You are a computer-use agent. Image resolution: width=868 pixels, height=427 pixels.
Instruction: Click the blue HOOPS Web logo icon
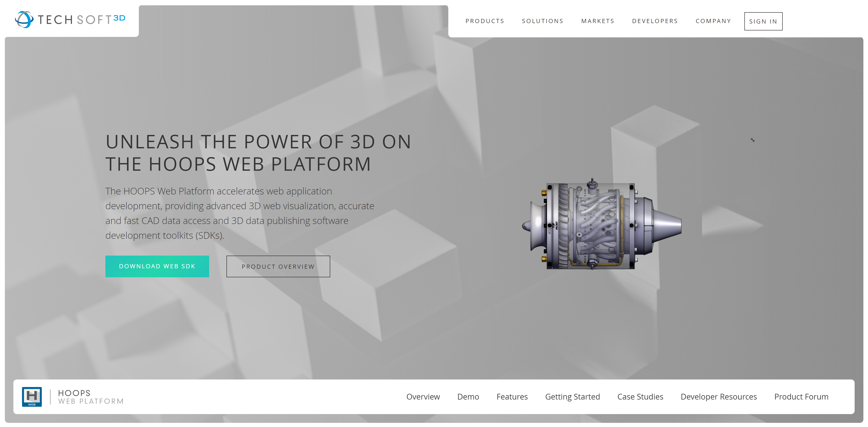(32, 397)
